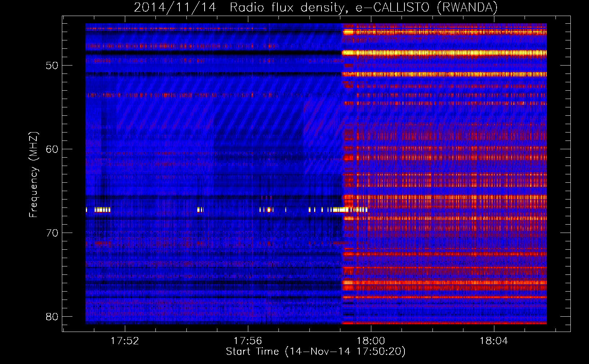Click the 18:00 time tick label
589x364 pixels.
(371, 341)
